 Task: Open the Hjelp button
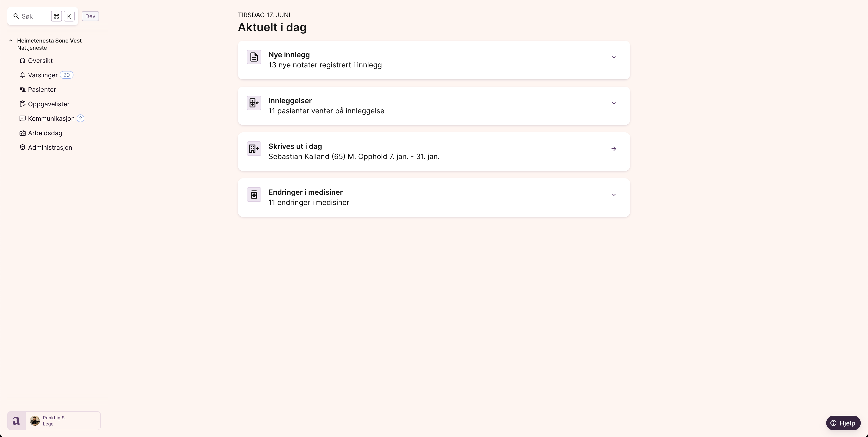coord(843,423)
